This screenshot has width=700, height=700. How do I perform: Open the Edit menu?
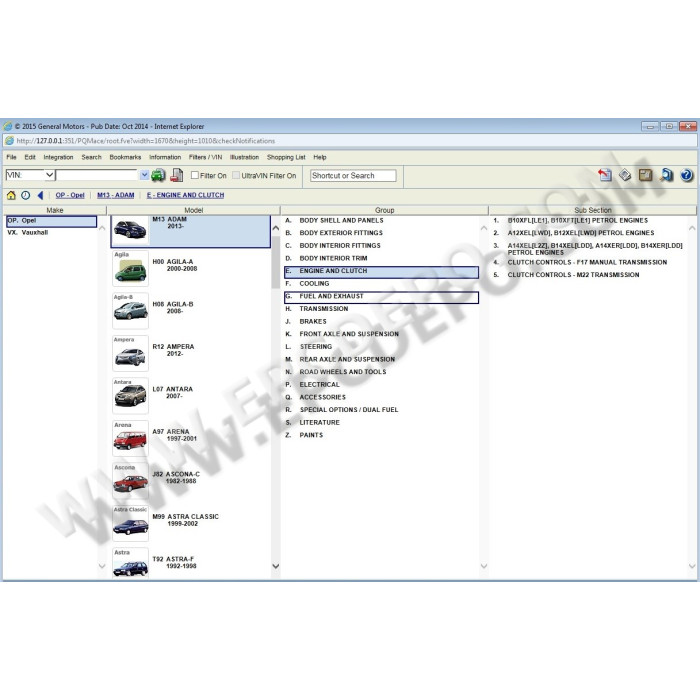pyautogui.click(x=30, y=157)
